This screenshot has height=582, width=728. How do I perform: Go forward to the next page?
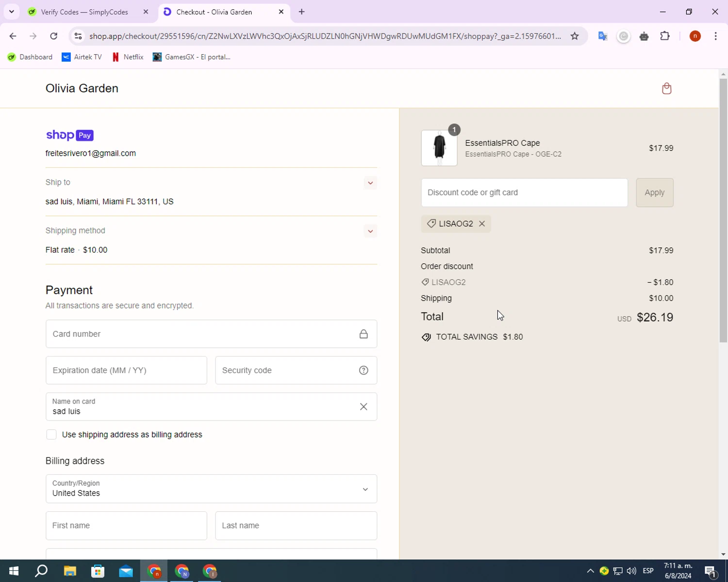click(x=33, y=36)
